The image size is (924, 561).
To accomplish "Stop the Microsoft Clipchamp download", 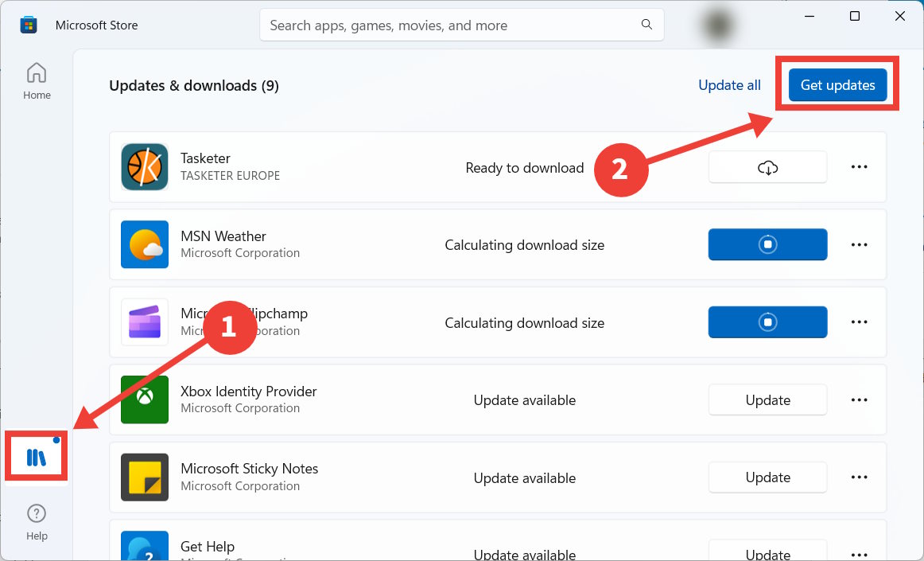I will [767, 321].
